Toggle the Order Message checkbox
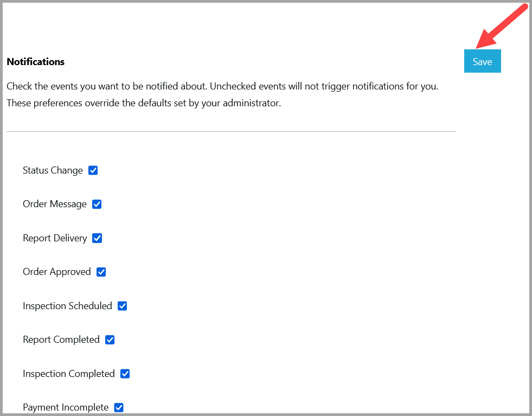The image size is (532, 416). [x=97, y=204]
